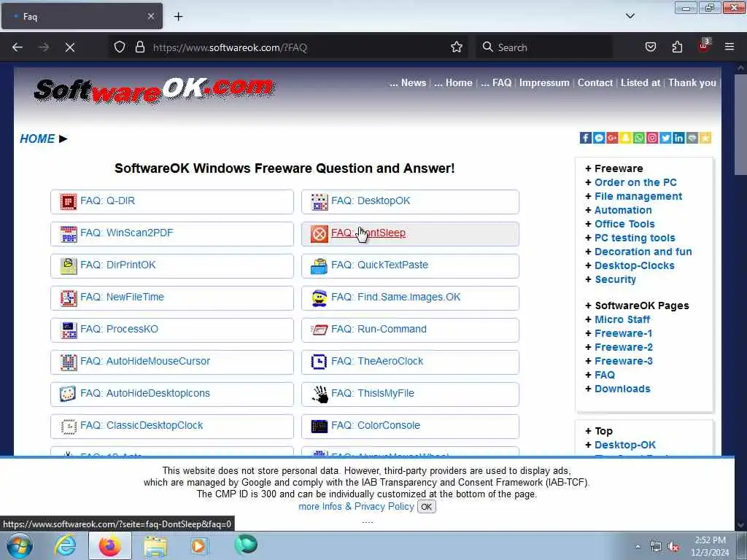Click the Q-DIR program icon

(x=68, y=202)
